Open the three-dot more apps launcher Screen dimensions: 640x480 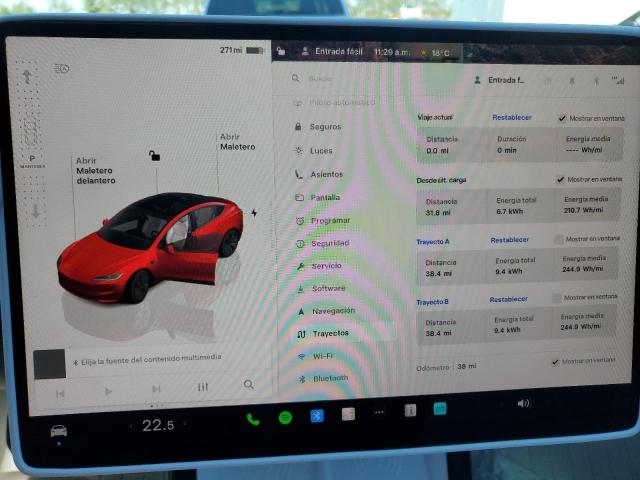tap(379, 412)
